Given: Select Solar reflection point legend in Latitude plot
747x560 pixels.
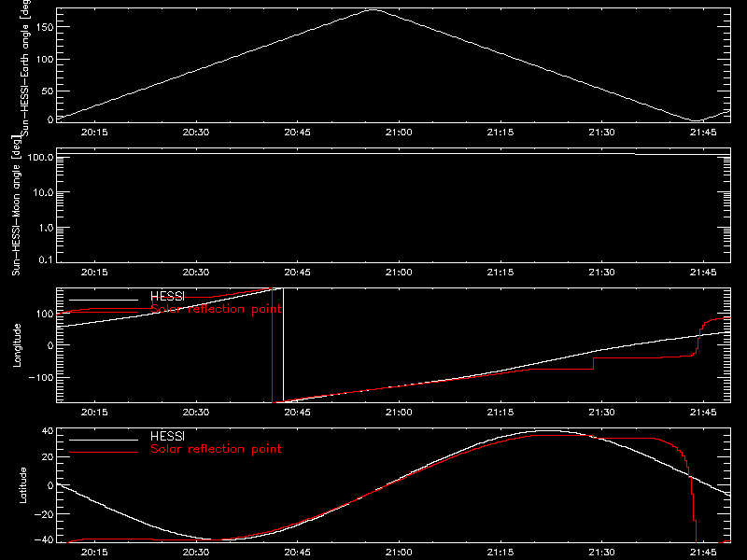Looking at the screenshot, I should pyautogui.click(x=216, y=449).
